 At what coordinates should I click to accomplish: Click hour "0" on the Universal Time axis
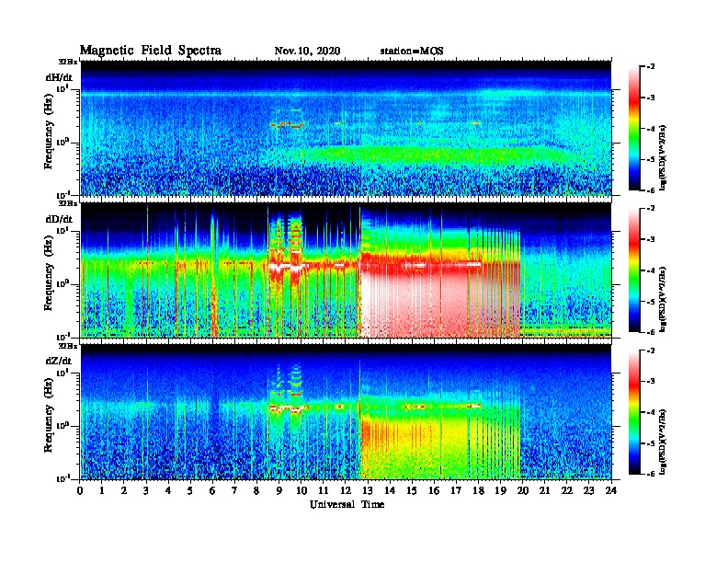[80, 490]
